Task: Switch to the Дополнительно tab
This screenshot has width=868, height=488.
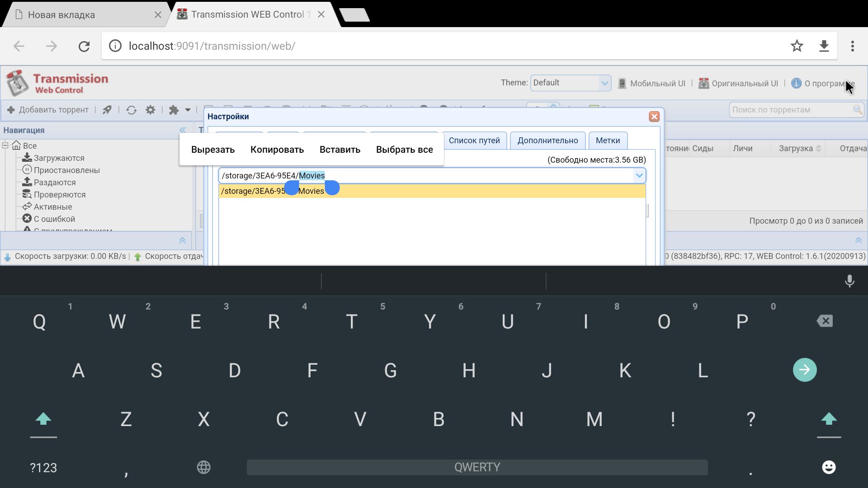Action: 547,141
